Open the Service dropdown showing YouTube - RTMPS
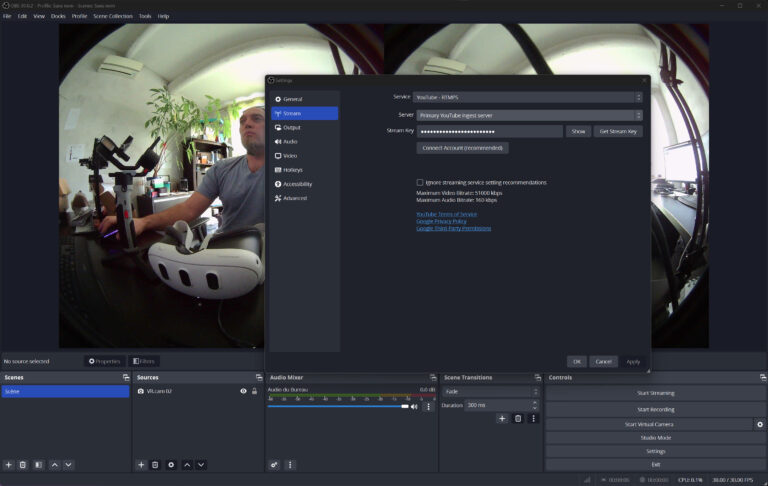768x486 pixels. tap(529, 97)
